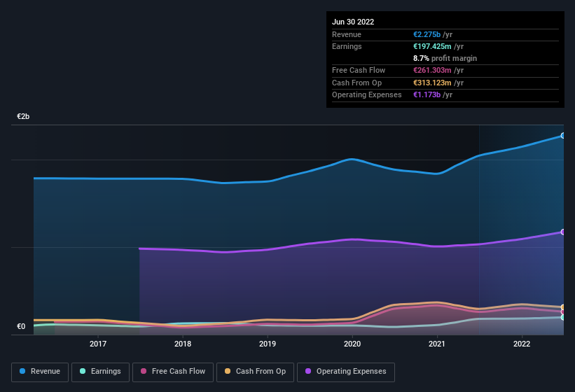Screen dimensions: 575x392
Task: Click the 2018 x-axis label
Action: (183, 344)
